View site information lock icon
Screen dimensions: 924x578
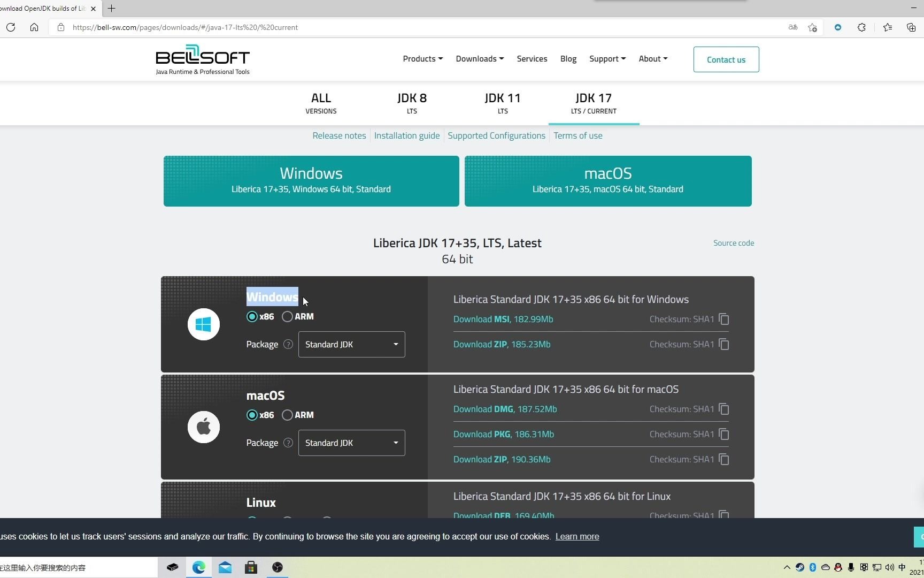click(61, 27)
